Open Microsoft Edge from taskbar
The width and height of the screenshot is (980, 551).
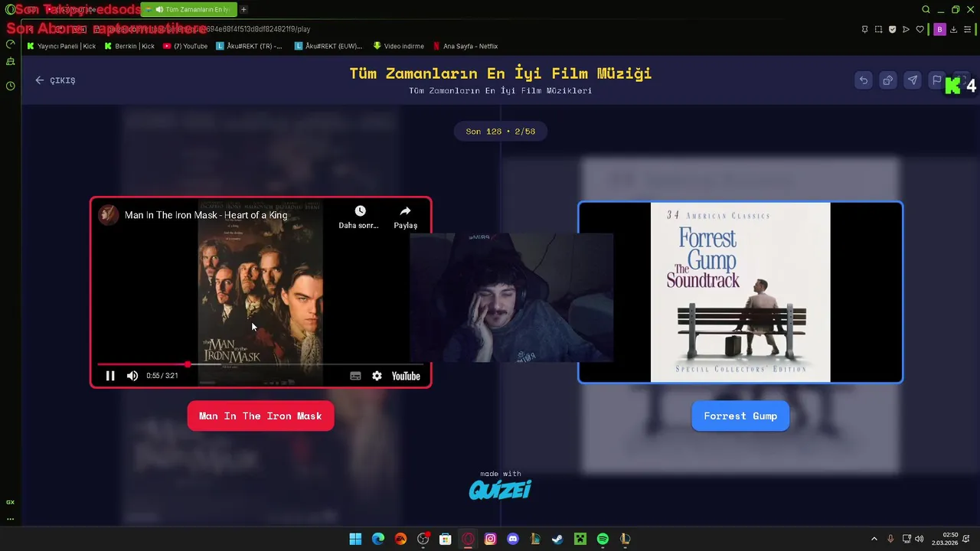[x=378, y=539]
